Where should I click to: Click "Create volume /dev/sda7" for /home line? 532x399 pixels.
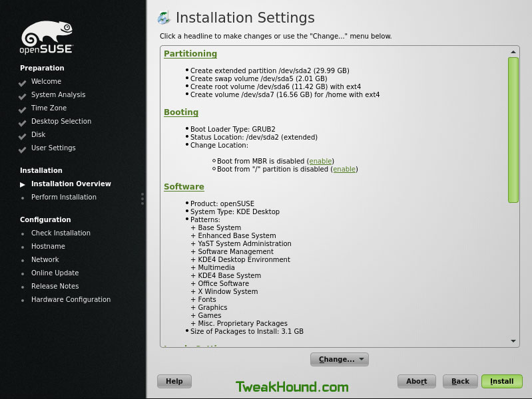click(x=285, y=94)
